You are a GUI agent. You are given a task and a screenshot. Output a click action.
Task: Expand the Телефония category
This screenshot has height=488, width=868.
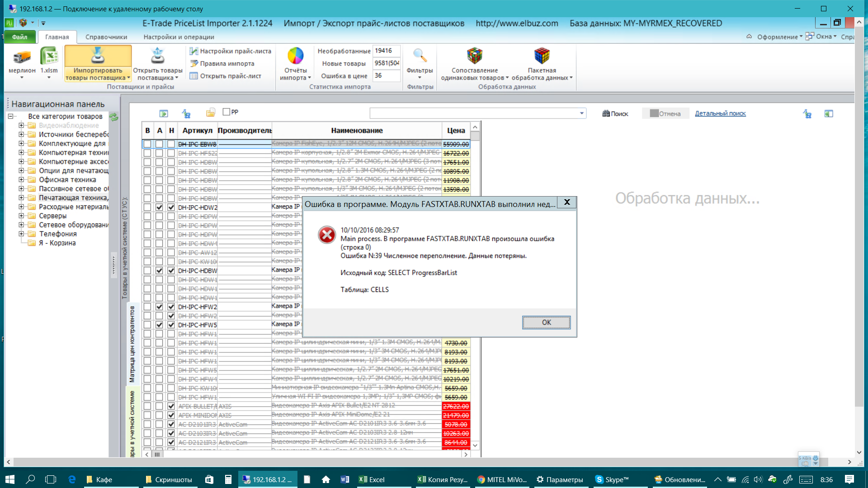coord(21,234)
